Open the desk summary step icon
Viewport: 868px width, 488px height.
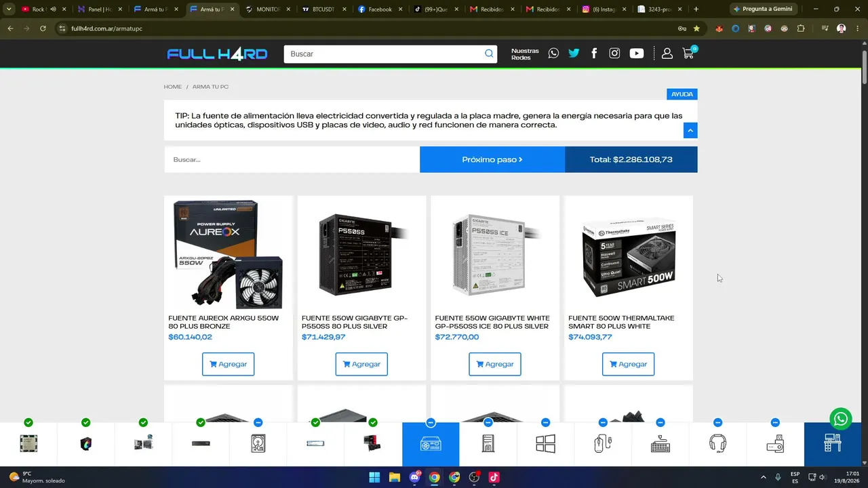click(833, 444)
